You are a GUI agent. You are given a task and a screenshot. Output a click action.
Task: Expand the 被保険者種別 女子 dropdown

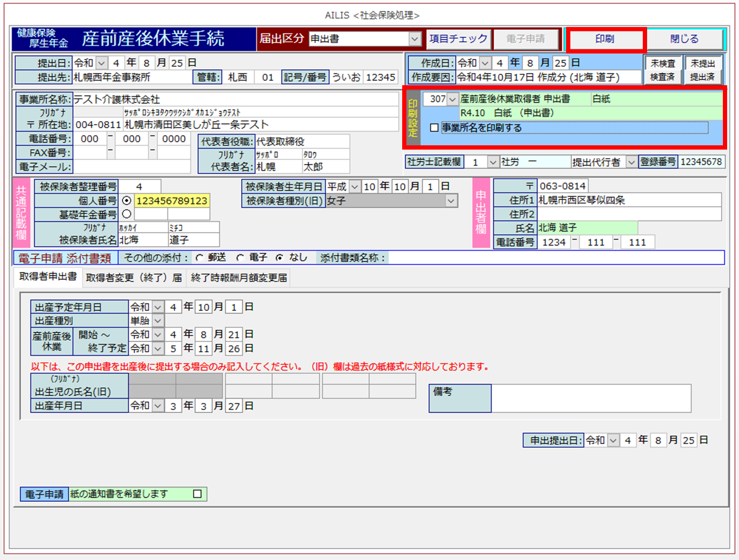[451, 201]
